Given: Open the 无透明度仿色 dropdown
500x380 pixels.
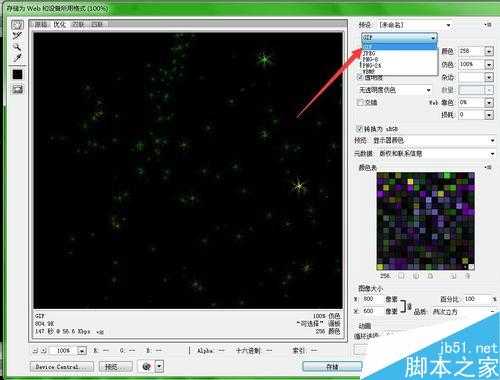Looking at the screenshot, I should click(395, 90).
